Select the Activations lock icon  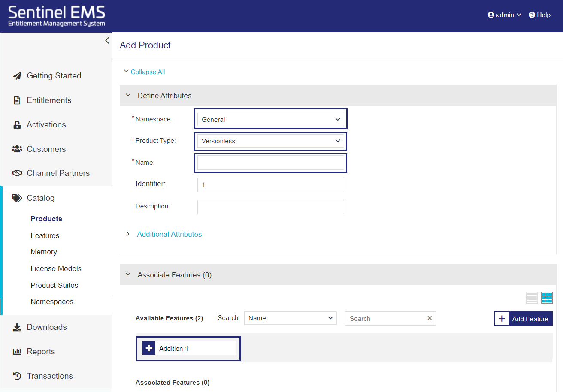click(x=17, y=124)
